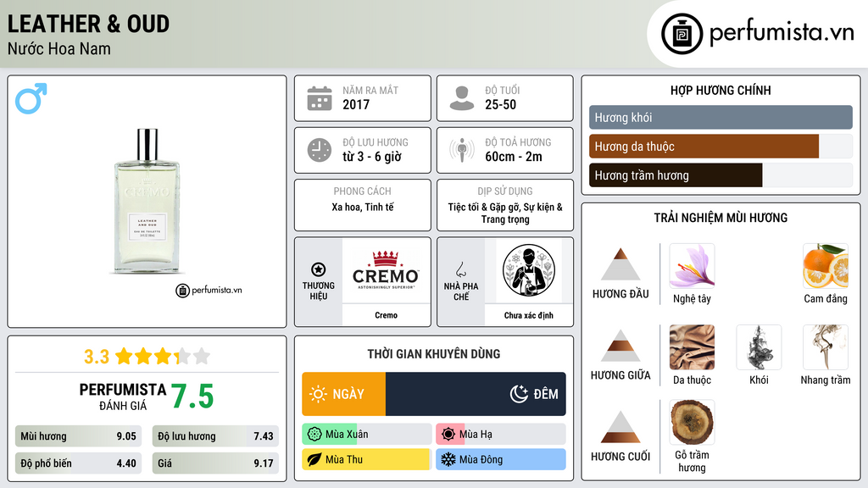Click the person silhouette icon for Độ tuổi
This screenshot has width=868, height=488.
[x=462, y=98]
